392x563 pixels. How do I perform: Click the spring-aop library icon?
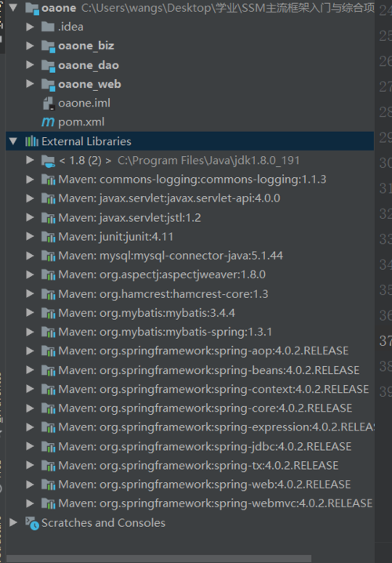point(48,351)
